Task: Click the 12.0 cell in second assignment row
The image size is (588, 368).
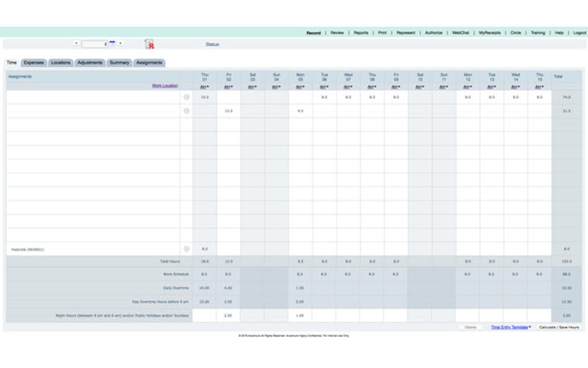Action: [229, 111]
